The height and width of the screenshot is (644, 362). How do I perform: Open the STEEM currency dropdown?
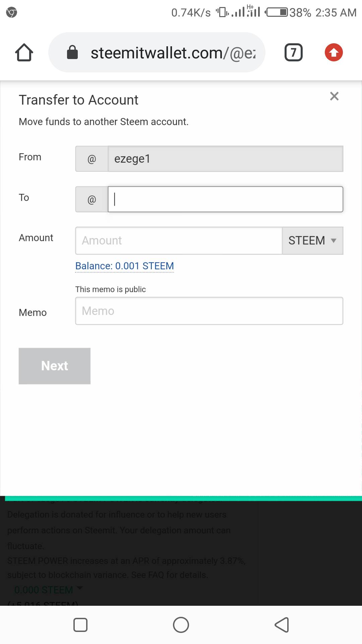[x=313, y=240]
